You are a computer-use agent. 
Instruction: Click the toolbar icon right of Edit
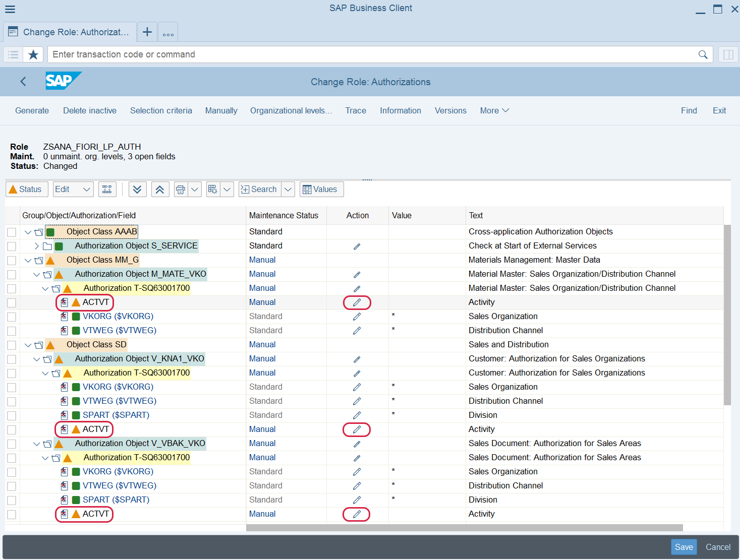pyautogui.click(x=107, y=190)
